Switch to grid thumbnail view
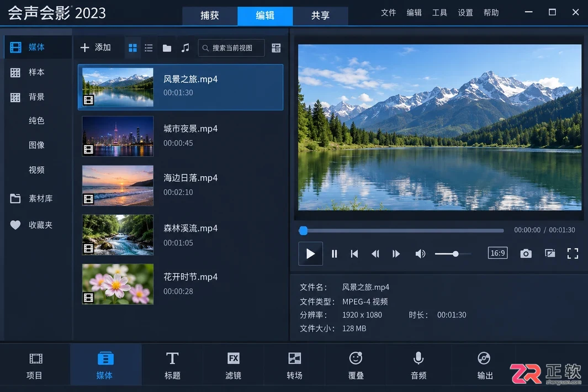588x392 pixels. point(133,48)
